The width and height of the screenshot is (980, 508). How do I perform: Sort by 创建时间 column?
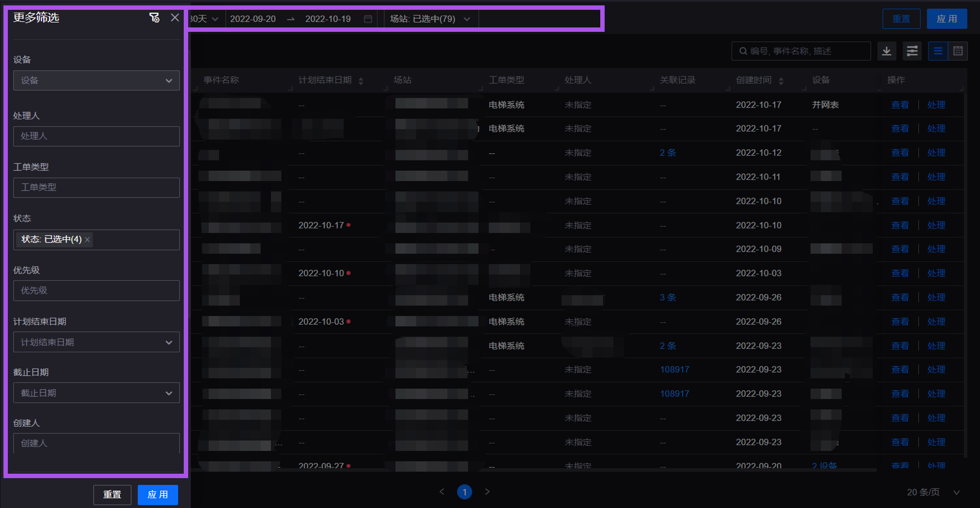(781, 81)
